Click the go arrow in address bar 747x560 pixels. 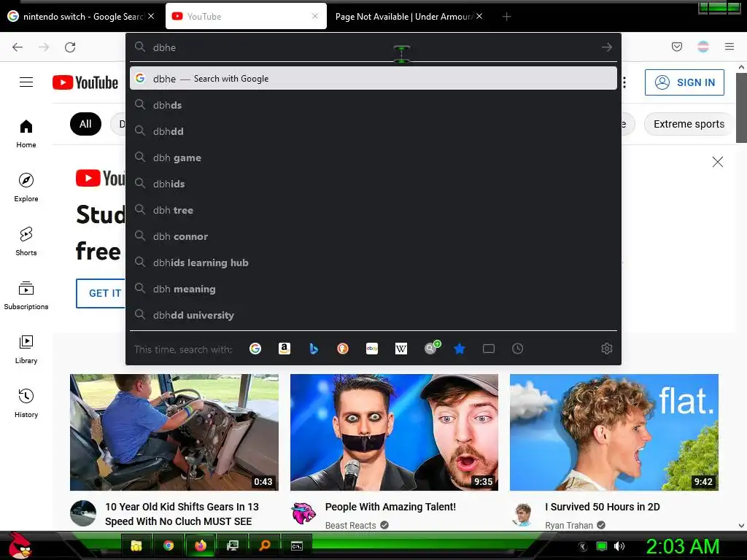(x=606, y=47)
